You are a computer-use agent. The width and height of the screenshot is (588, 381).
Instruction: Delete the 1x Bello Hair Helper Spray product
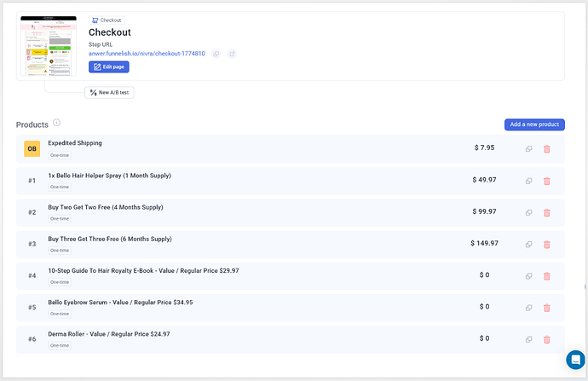(x=546, y=181)
